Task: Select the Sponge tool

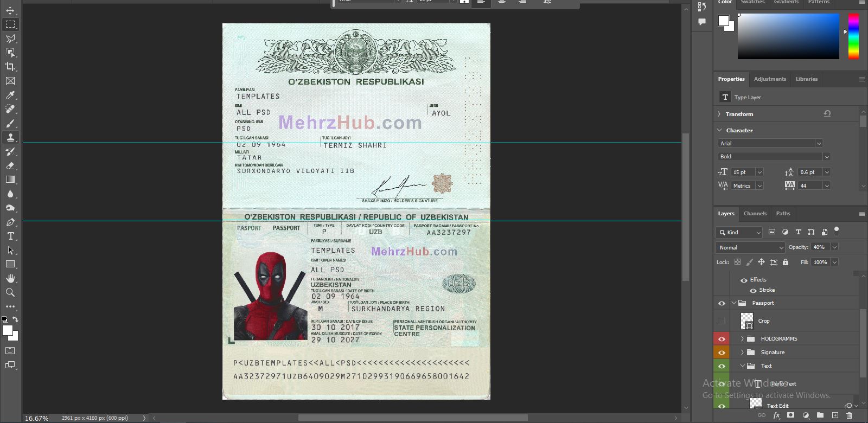Action: point(10,208)
